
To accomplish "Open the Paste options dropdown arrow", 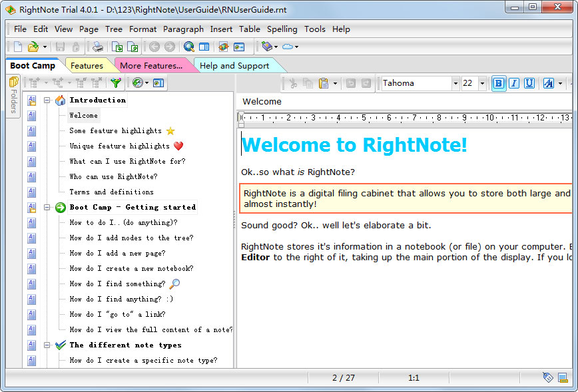I will [x=335, y=83].
